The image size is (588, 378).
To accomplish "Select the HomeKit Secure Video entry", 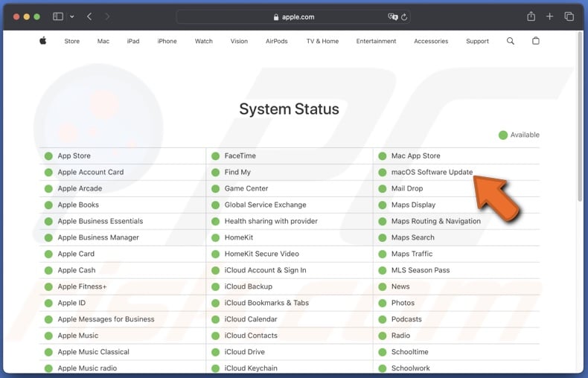I will point(262,254).
